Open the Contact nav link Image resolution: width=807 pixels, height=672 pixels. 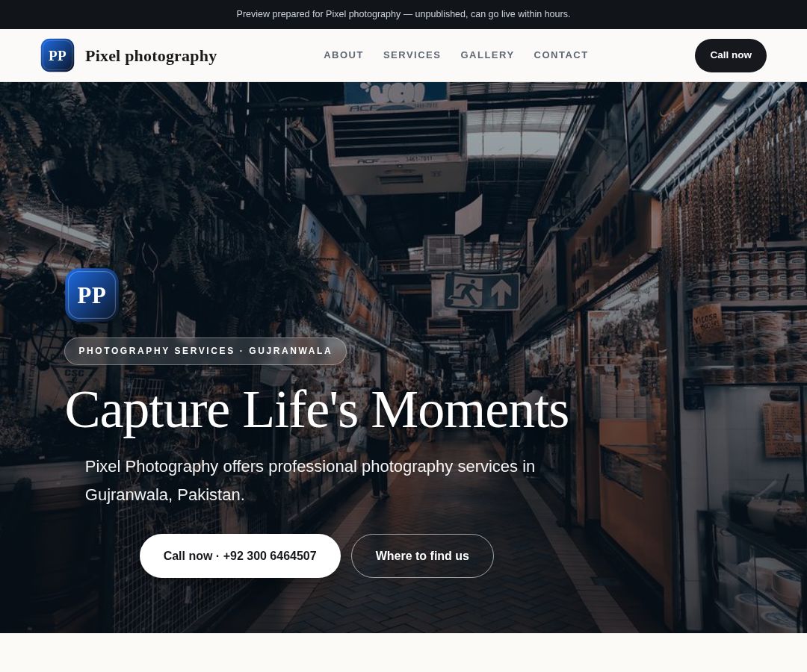560,55
